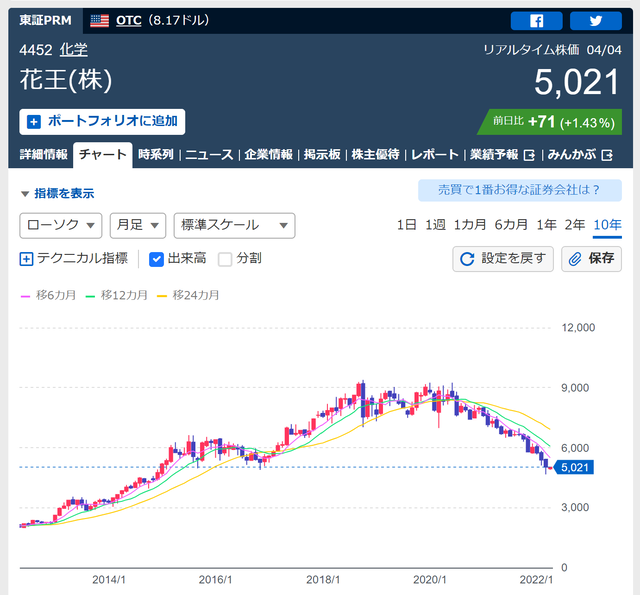Click the plus icon on the portfolio button
Viewport: 640px width, 595px height.
click(x=34, y=122)
